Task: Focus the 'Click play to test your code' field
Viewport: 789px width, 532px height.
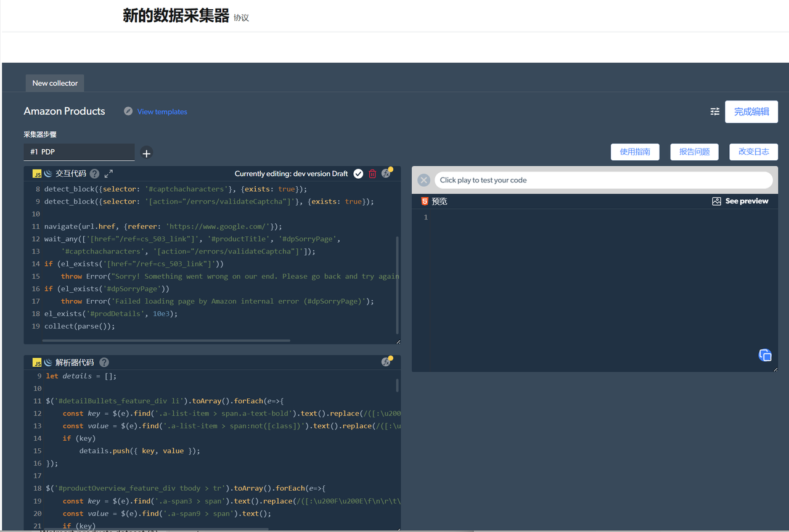Action: [603, 180]
